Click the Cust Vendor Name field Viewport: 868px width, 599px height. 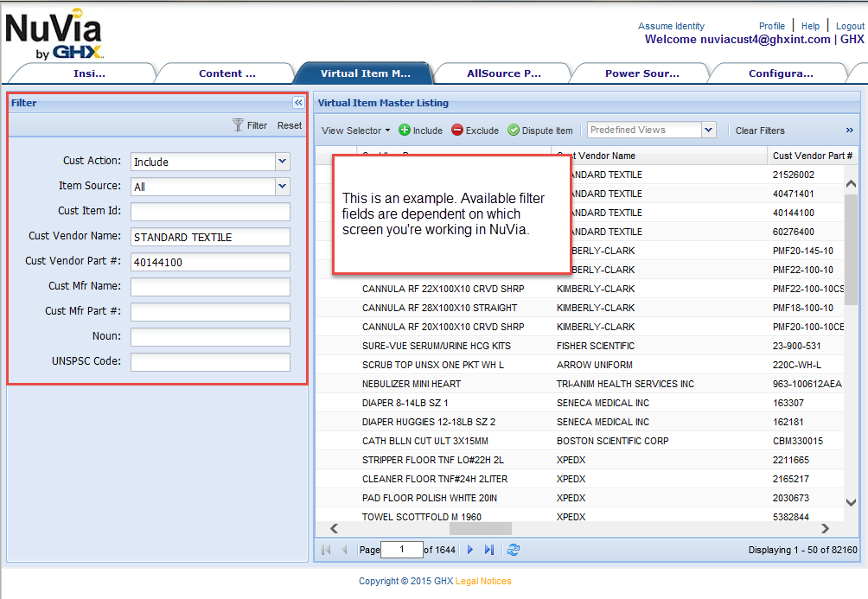[x=210, y=237]
